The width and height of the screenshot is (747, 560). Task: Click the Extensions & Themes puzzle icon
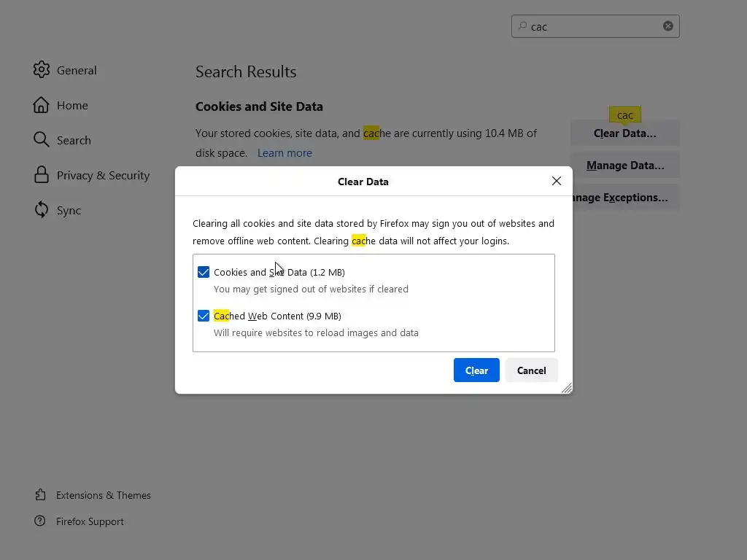(41, 495)
